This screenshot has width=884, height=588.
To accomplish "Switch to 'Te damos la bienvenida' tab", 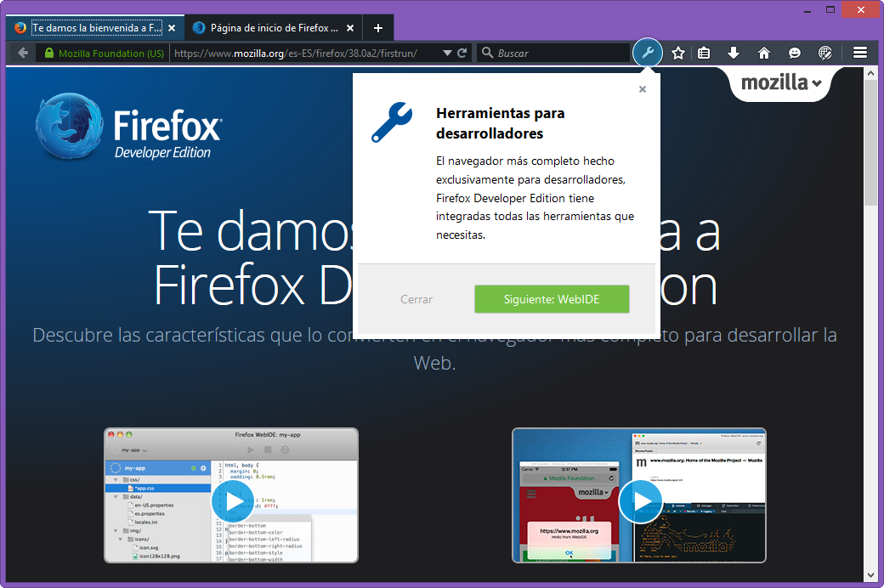I will [96, 28].
